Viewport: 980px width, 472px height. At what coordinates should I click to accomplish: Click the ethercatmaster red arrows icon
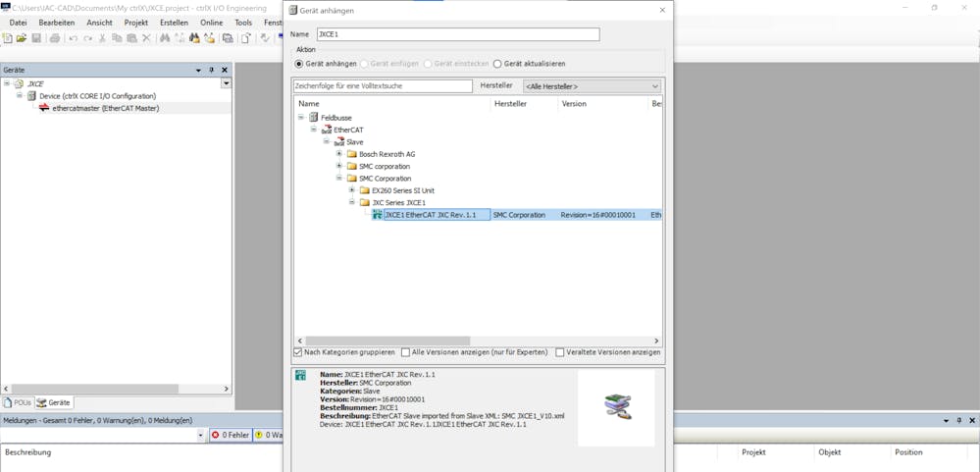click(44, 108)
